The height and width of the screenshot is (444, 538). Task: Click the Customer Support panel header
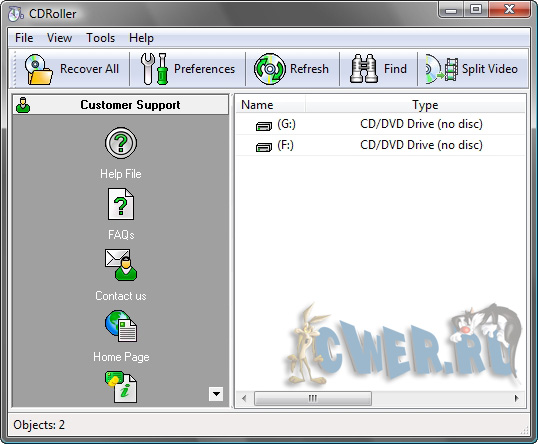(x=120, y=105)
